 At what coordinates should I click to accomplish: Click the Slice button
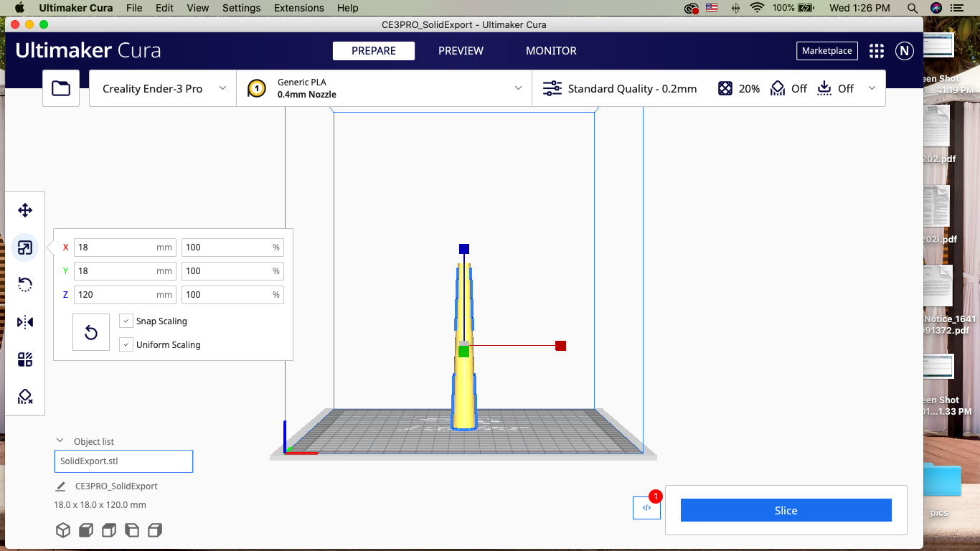786,510
